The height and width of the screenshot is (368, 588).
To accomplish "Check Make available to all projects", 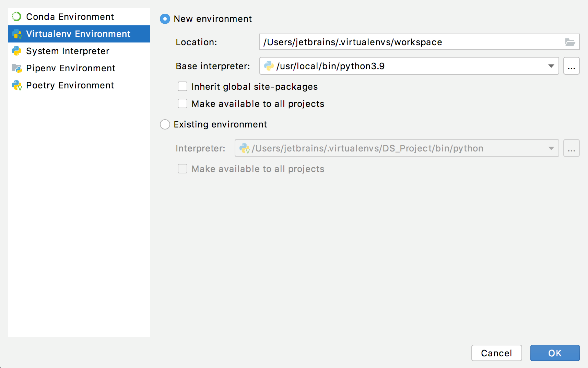I will pyautogui.click(x=182, y=103).
